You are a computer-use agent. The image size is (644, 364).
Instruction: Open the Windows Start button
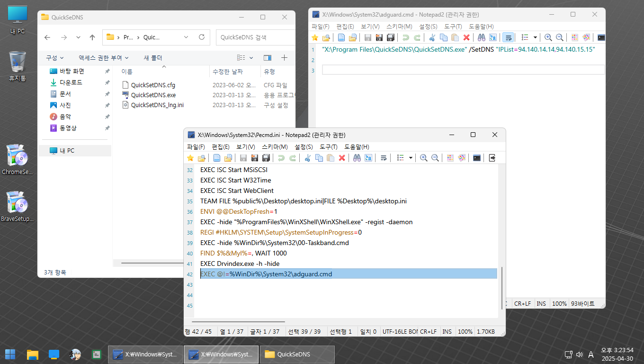click(x=10, y=354)
